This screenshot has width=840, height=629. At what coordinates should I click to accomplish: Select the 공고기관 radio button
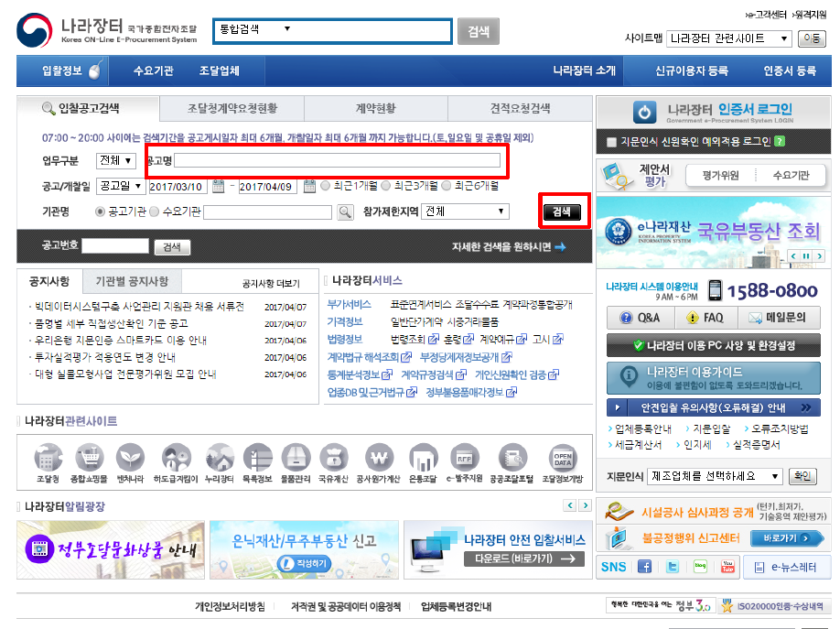click(100, 211)
